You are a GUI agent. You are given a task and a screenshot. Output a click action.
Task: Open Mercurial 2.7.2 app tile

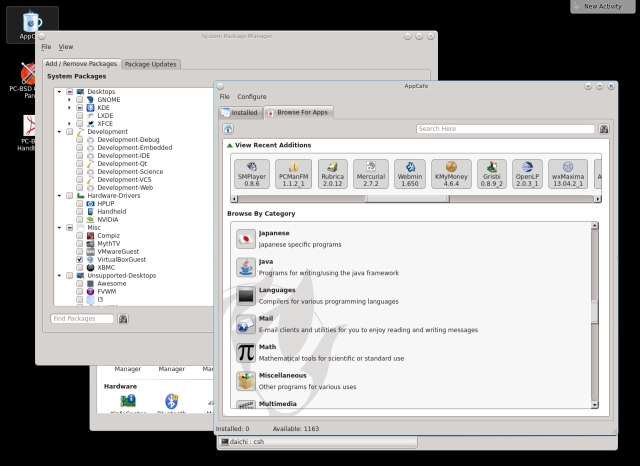(x=371, y=174)
